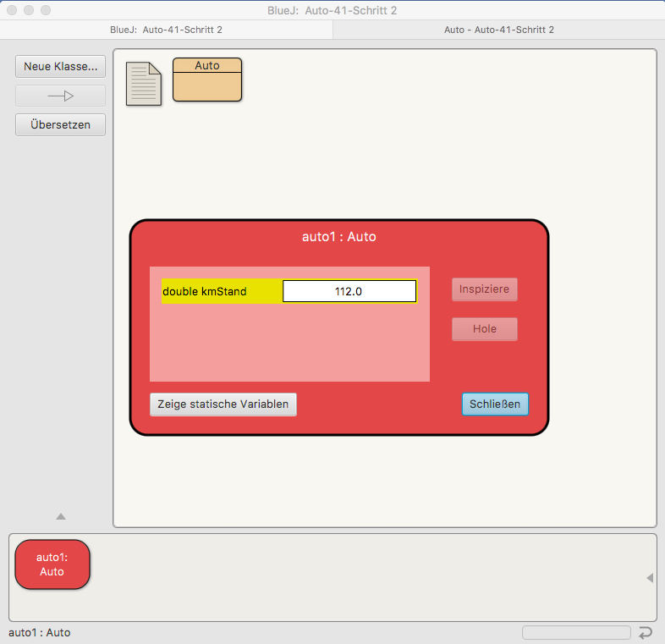
Task: Click the Schließen button in the inspector
Action: [495, 405]
